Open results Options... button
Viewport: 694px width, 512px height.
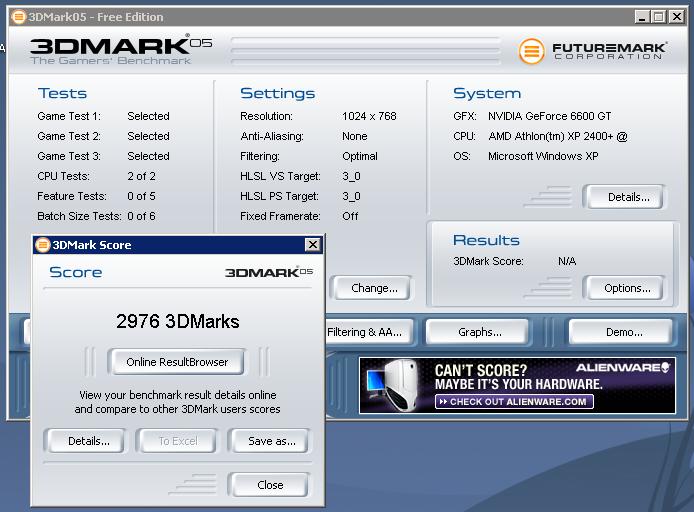(x=627, y=288)
